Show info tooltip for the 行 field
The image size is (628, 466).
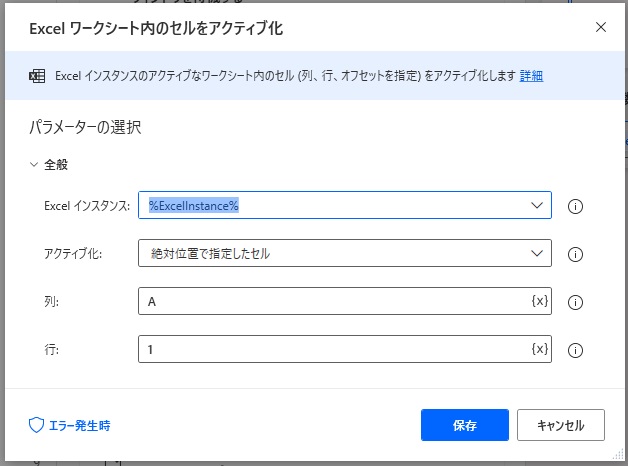(575, 350)
